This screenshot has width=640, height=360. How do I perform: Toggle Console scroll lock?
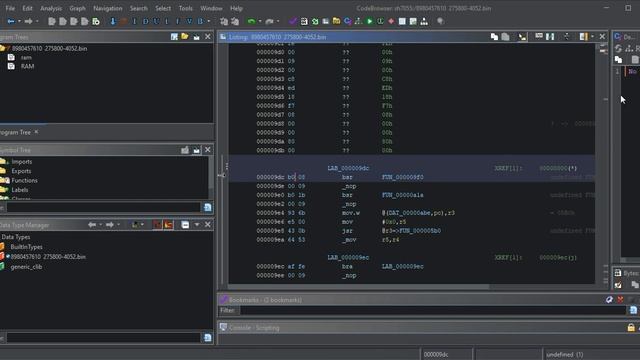[631, 327]
